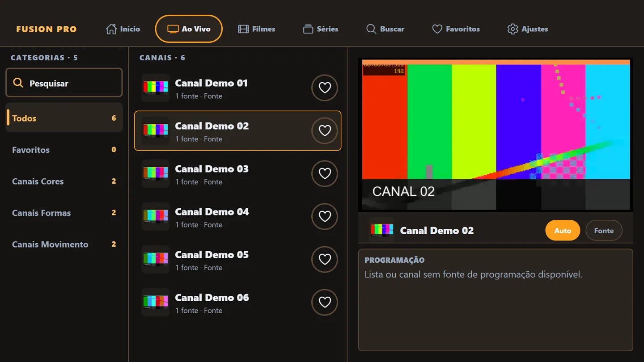
Task: Open Ajustes settings gear
Action: point(528,29)
